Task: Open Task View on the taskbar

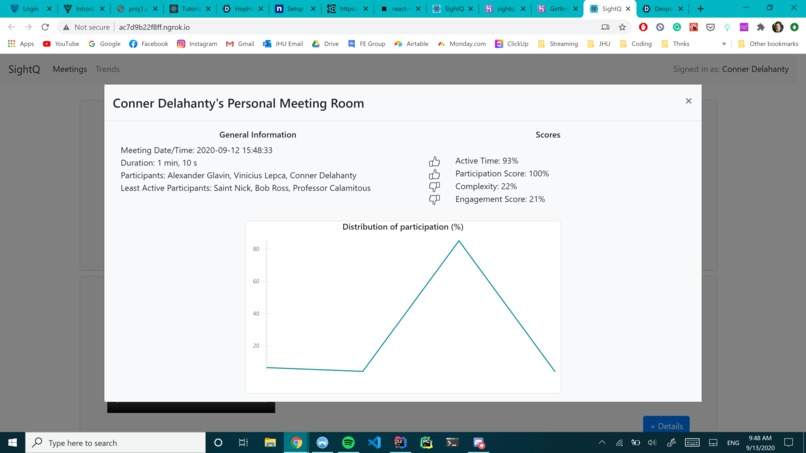Action: point(244,442)
